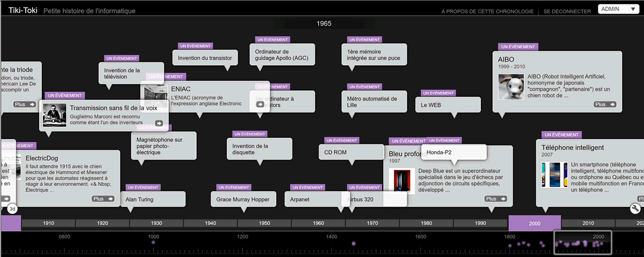
Task: Click UN ÉVÈNEMENT tag above Alan Turing
Action: [x=143, y=188]
